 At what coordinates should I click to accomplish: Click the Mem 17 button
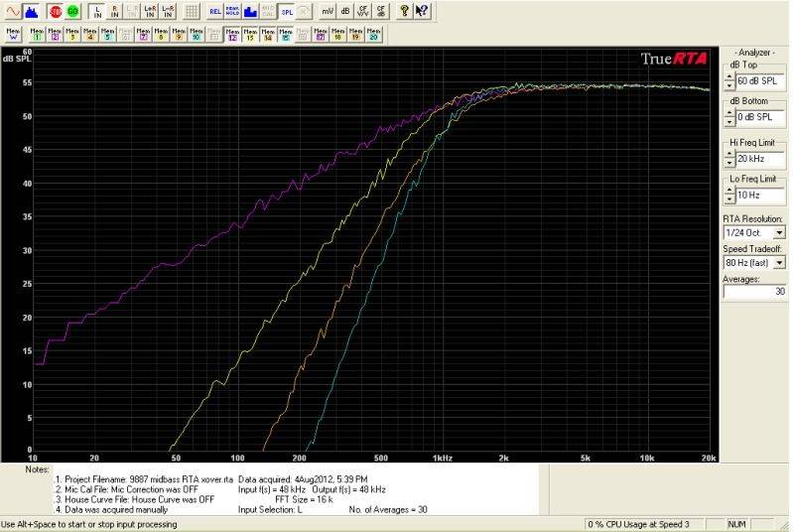[x=321, y=35]
